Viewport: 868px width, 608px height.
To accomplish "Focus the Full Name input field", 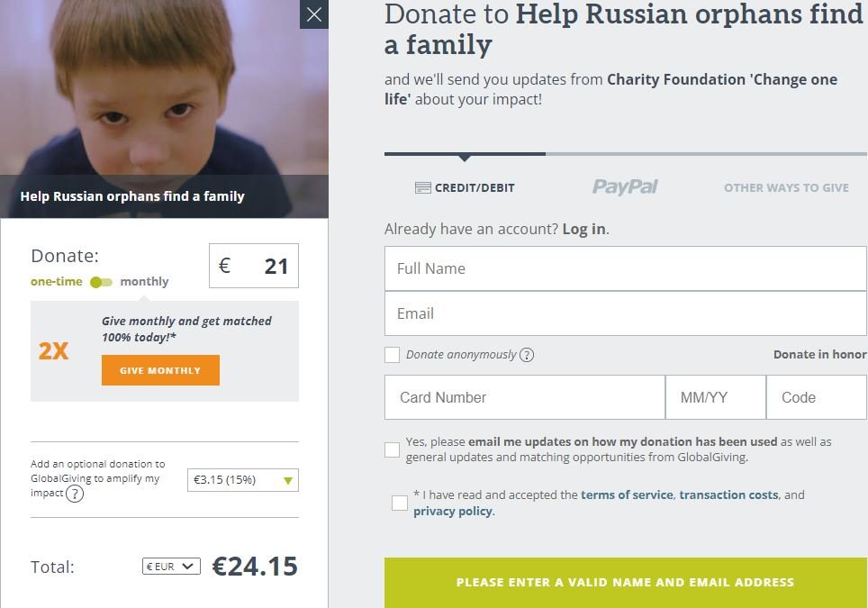I will point(626,268).
